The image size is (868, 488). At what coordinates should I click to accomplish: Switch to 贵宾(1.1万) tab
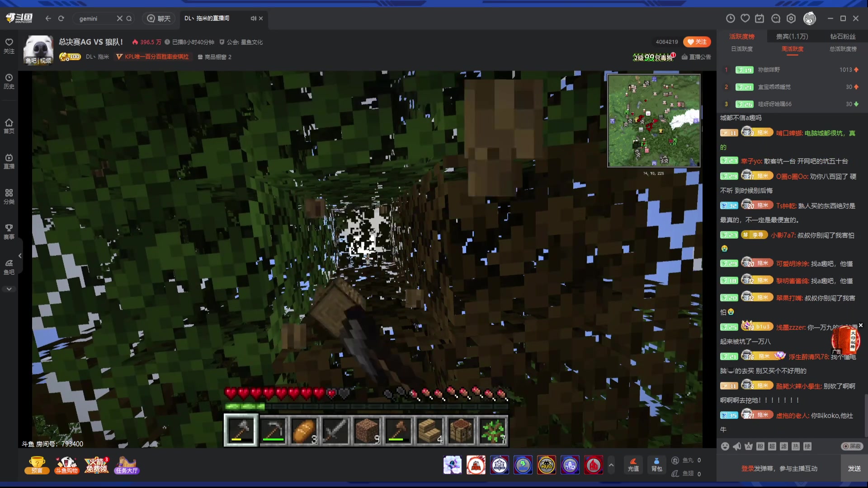tap(792, 37)
